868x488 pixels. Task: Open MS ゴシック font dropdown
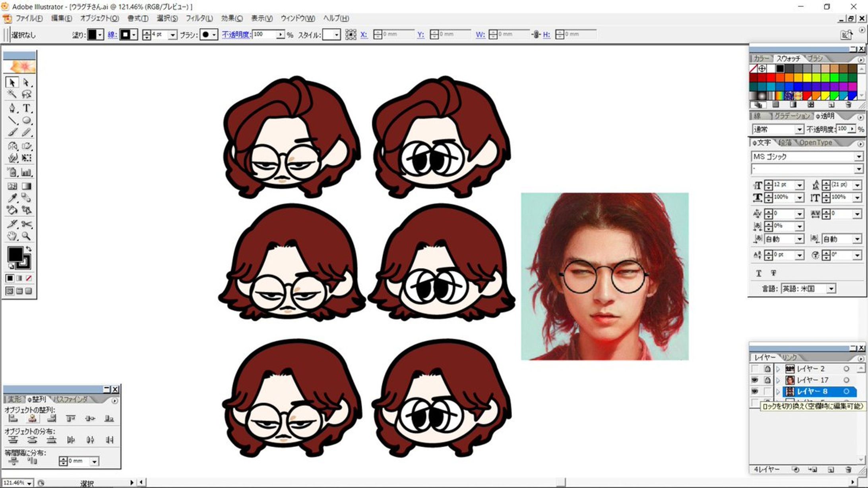click(858, 157)
